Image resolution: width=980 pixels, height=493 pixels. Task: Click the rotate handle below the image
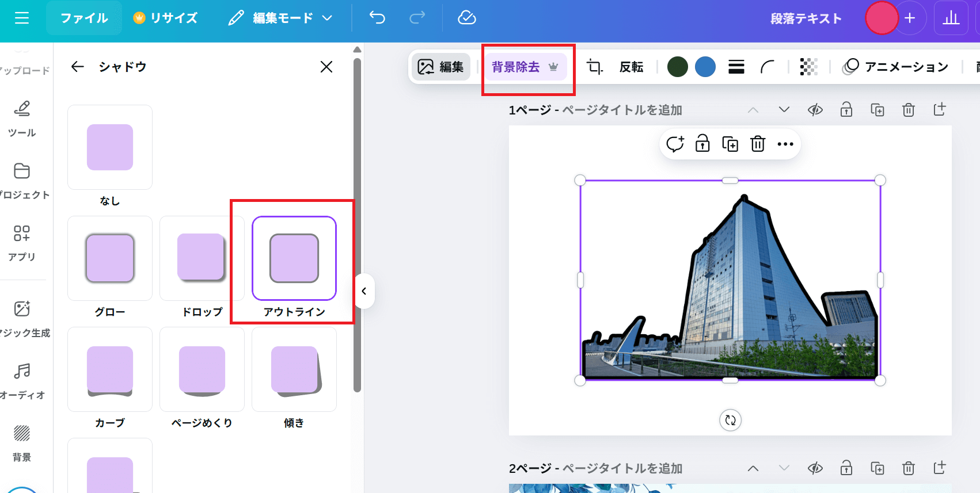[731, 420]
